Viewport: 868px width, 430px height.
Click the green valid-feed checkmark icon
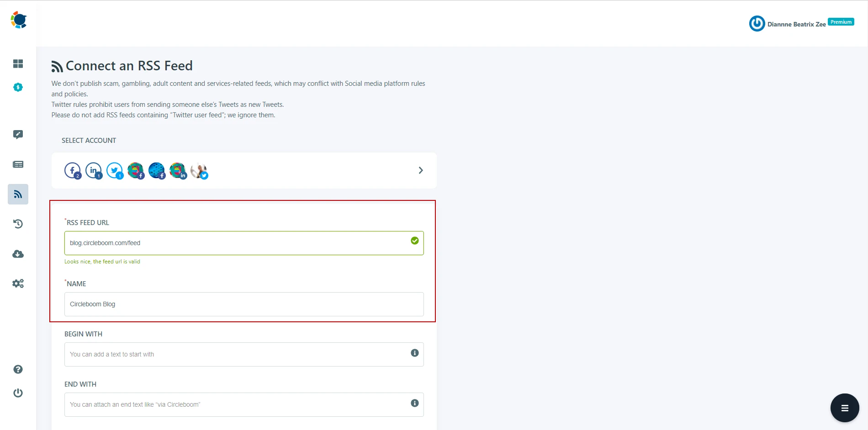415,241
